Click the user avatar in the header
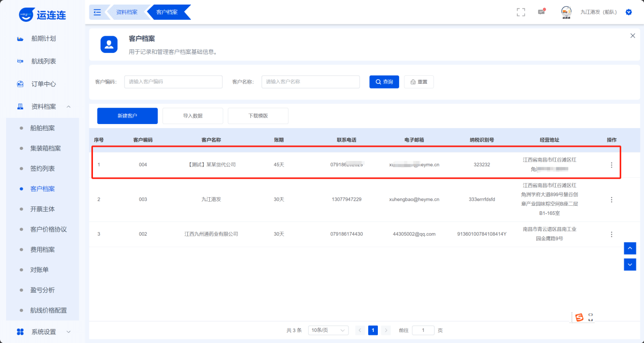Viewport: 644px width, 343px height. (x=566, y=12)
